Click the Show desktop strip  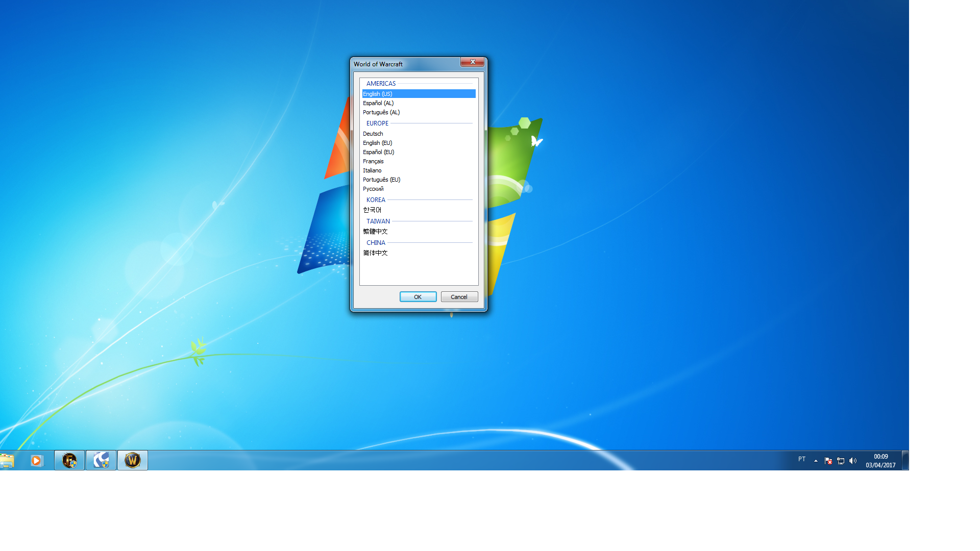905,461
